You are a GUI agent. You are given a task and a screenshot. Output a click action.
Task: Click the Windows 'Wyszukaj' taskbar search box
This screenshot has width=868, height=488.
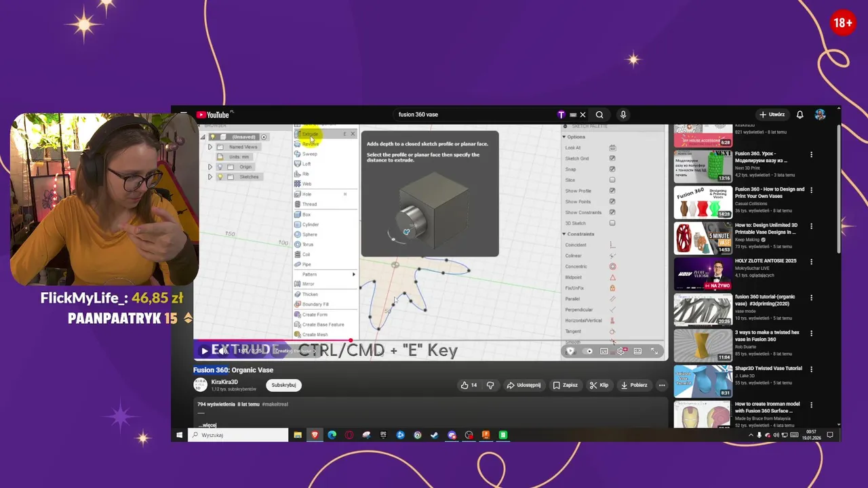click(238, 435)
